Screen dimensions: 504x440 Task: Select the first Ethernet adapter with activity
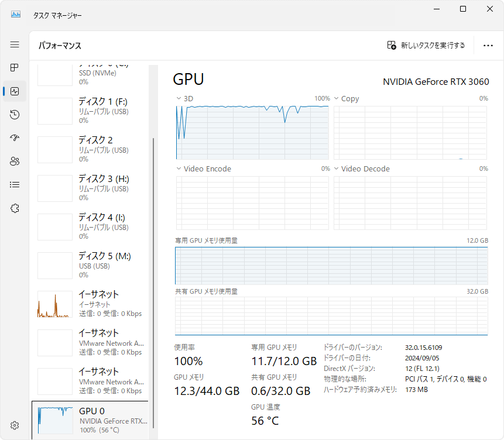click(91, 304)
